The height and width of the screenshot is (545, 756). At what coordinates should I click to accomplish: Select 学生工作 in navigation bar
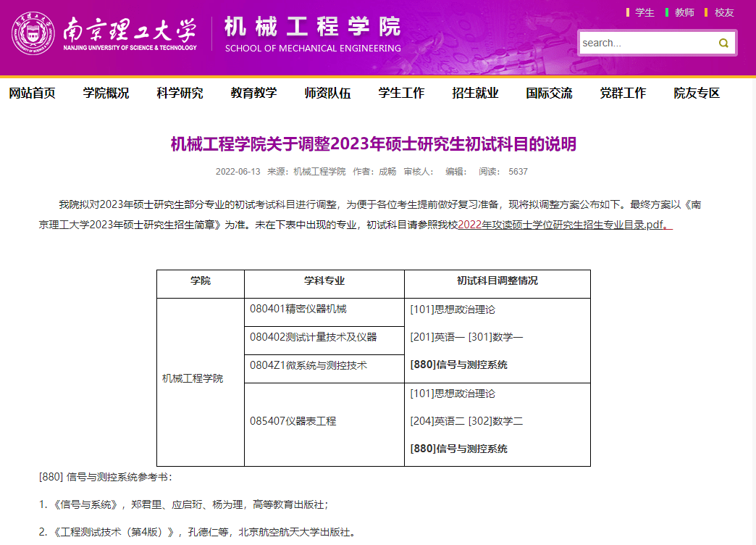coord(401,93)
